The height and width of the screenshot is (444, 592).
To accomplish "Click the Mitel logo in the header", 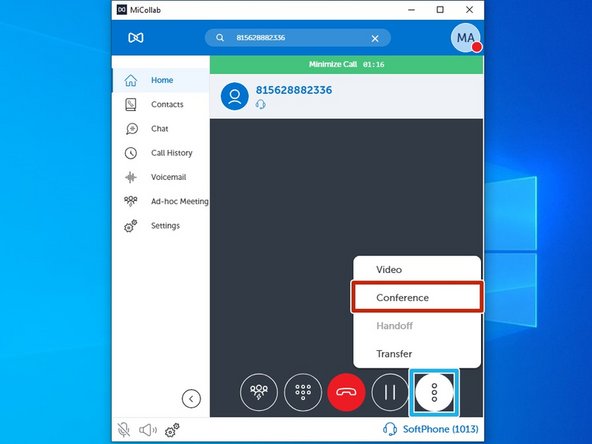I will pyautogui.click(x=136, y=38).
